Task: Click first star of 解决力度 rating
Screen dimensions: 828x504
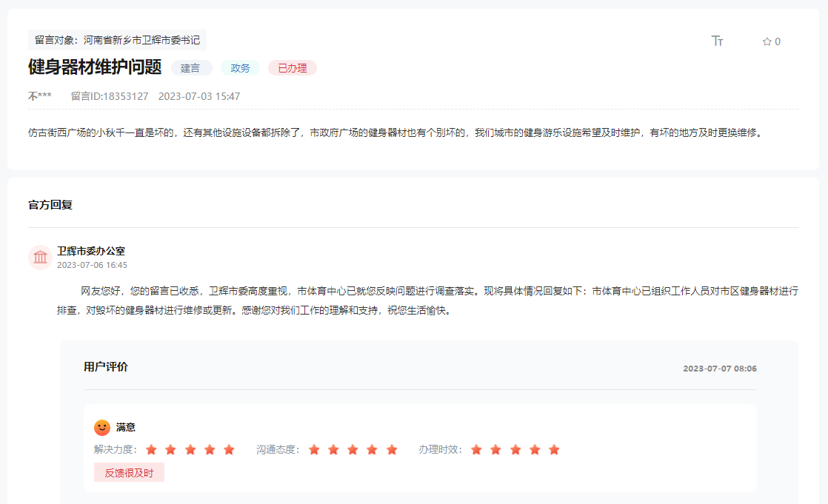Action: pos(151,450)
